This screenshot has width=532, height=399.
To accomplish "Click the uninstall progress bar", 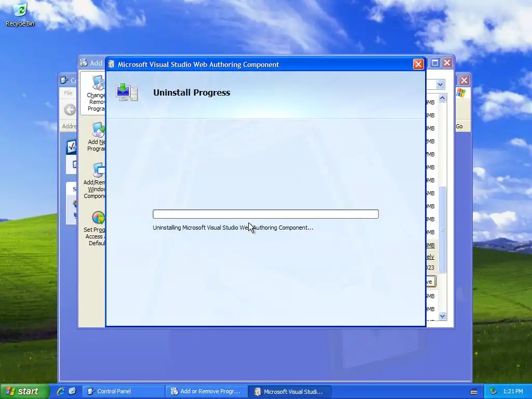I will tap(265, 214).
